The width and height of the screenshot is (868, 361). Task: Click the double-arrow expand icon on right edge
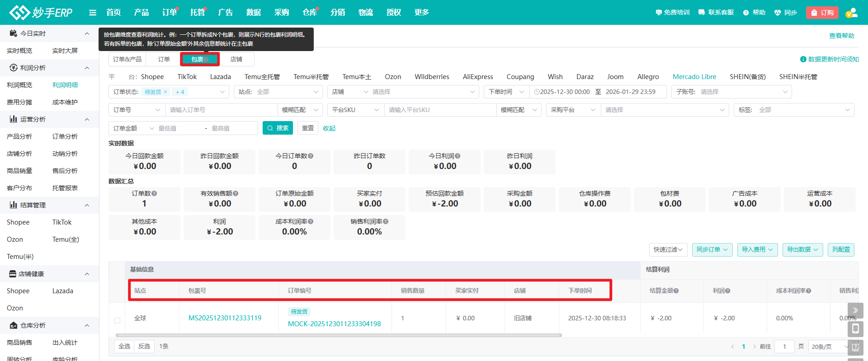coord(855,310)
